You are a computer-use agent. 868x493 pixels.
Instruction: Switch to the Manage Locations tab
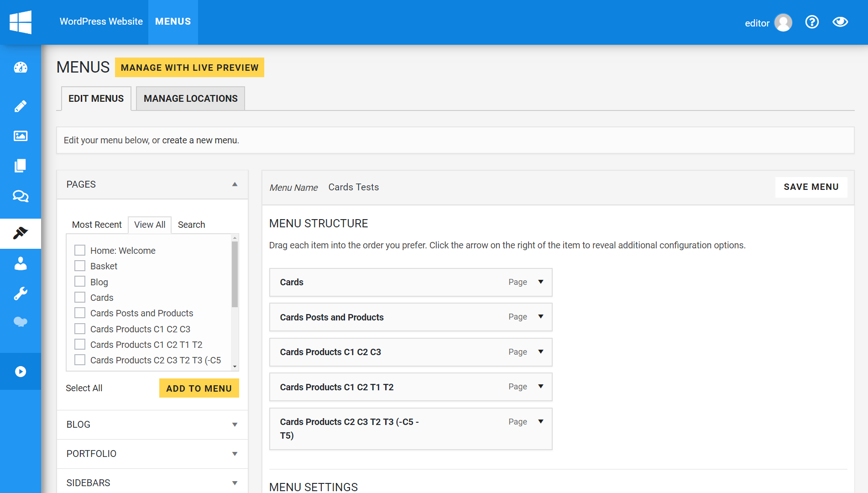(x=190, y=99)
